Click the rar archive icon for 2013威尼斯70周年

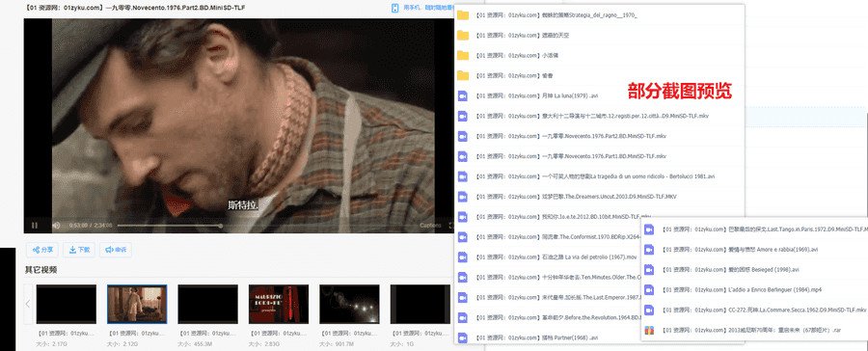pyautogui.click(x=649, y=331)
